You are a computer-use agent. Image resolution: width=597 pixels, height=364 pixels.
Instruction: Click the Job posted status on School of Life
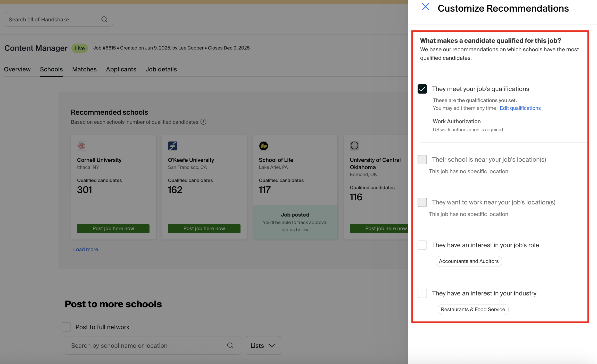(x=295, y=215)
